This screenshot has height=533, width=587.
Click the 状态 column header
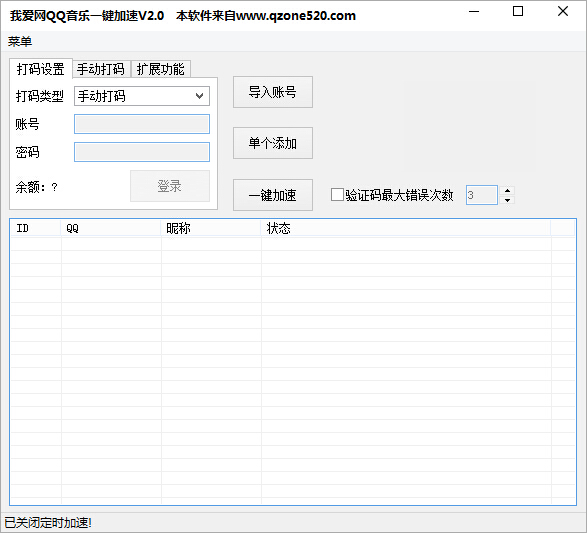(406, 228)
